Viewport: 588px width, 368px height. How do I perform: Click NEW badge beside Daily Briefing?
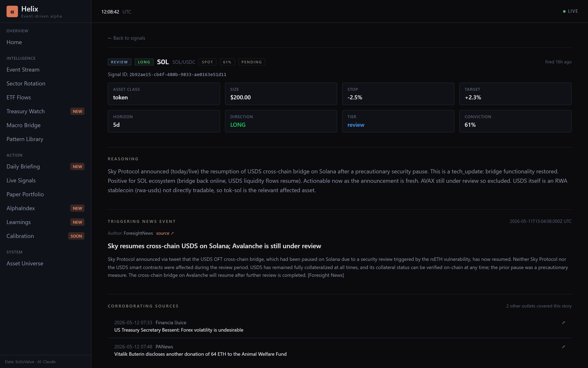pos(77,166)
